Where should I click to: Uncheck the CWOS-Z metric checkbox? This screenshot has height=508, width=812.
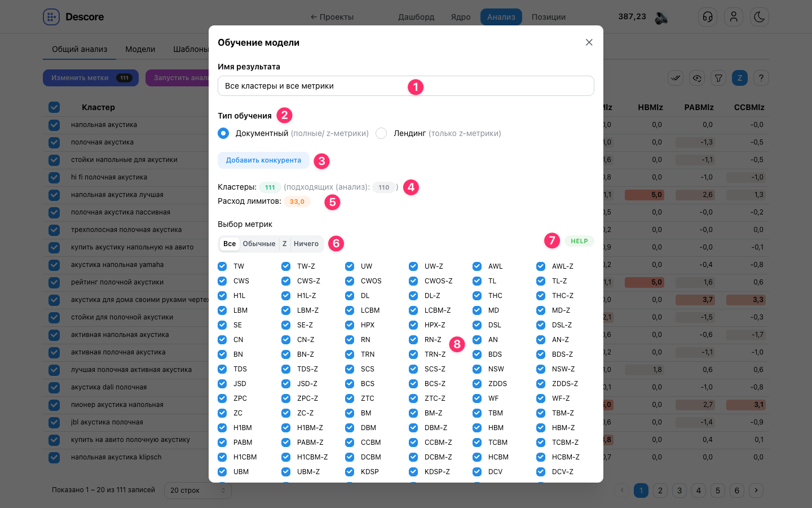pos(413,281)
